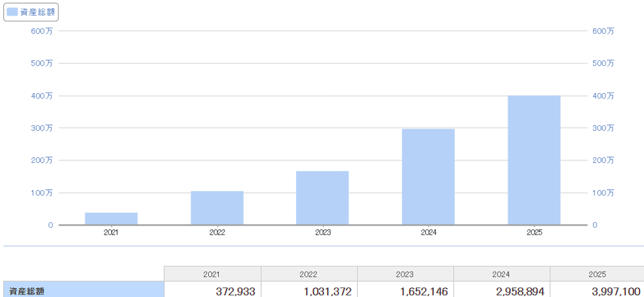Click the 1,652,146 table cell
This screenshot has height=297, width=644.
click(405, 291)
